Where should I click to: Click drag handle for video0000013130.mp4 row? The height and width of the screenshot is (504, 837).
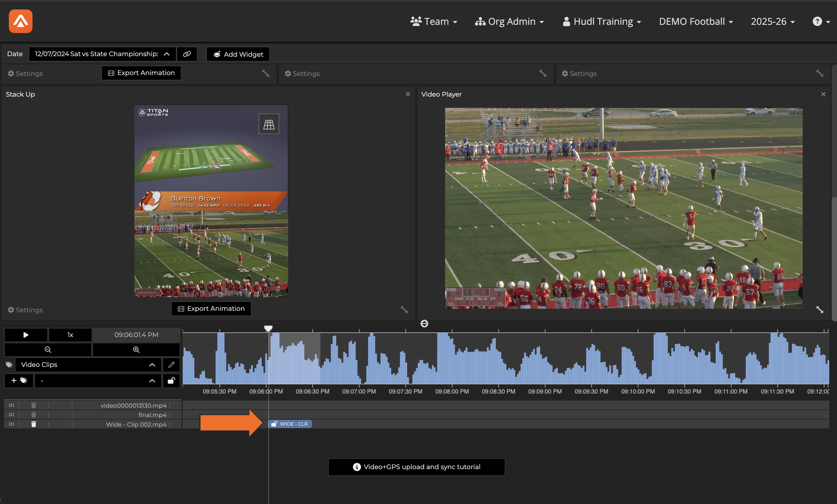pos(12,405)
